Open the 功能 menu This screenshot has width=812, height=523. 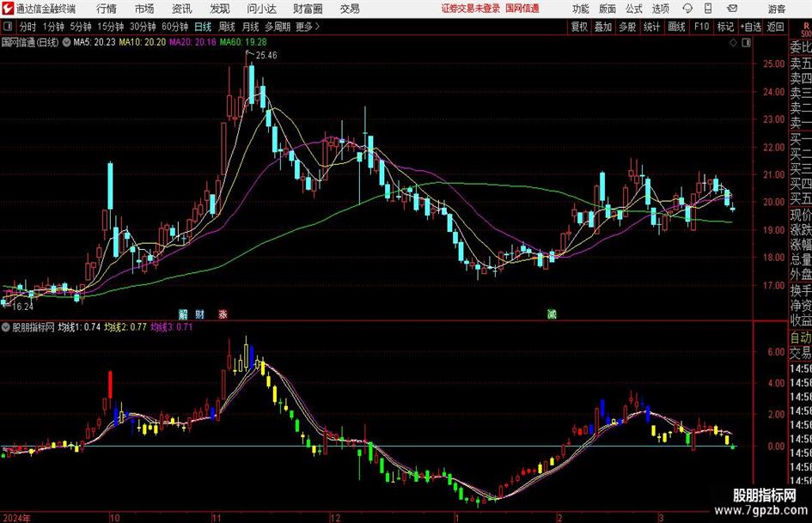pyautogui.click(x=581, y=9)
